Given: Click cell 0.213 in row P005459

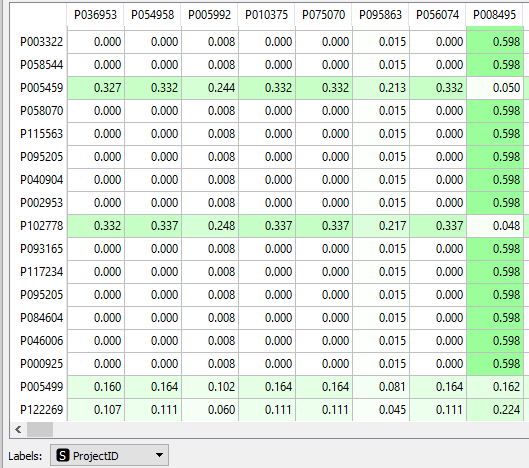Looking at the screenshot, I should coord(381,88).
